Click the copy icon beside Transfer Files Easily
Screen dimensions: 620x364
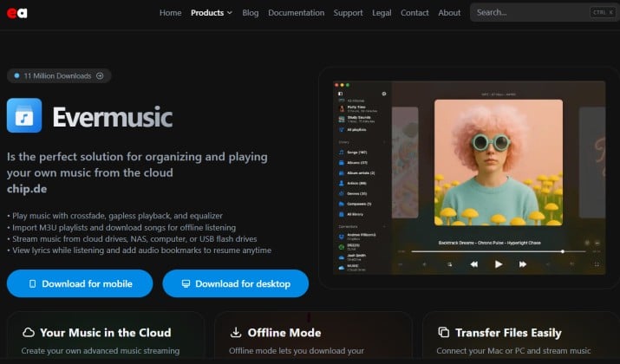444,333
